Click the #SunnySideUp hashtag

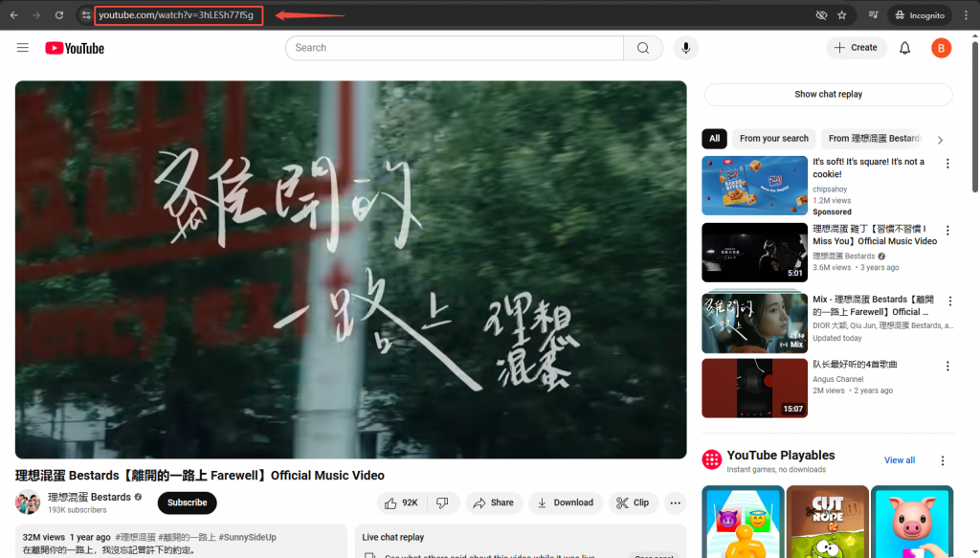247,537
